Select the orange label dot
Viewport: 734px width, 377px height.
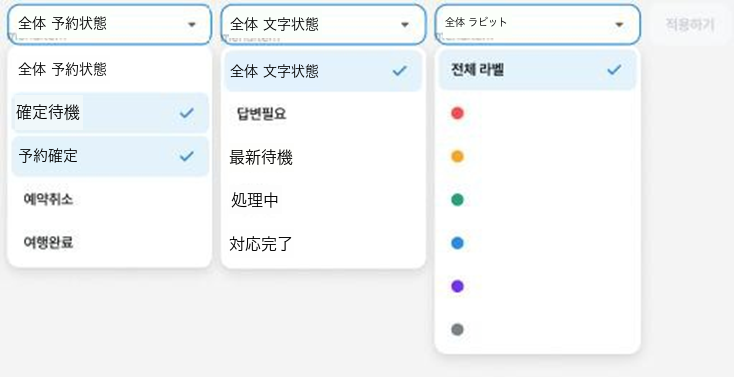[x=457, y=156]
